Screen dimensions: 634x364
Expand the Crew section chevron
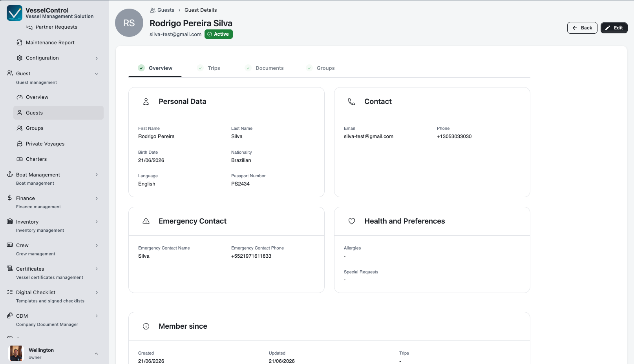tap(97, 246)
